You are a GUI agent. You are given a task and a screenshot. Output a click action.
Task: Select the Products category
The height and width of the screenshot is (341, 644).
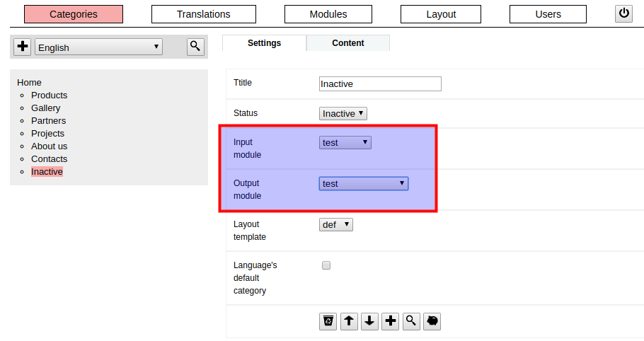point(50,96)
